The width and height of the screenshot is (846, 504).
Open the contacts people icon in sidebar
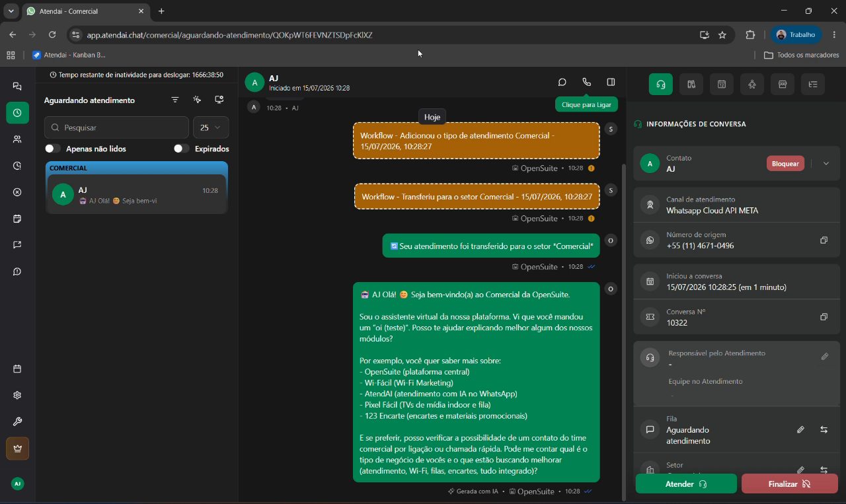coord(17,139)
